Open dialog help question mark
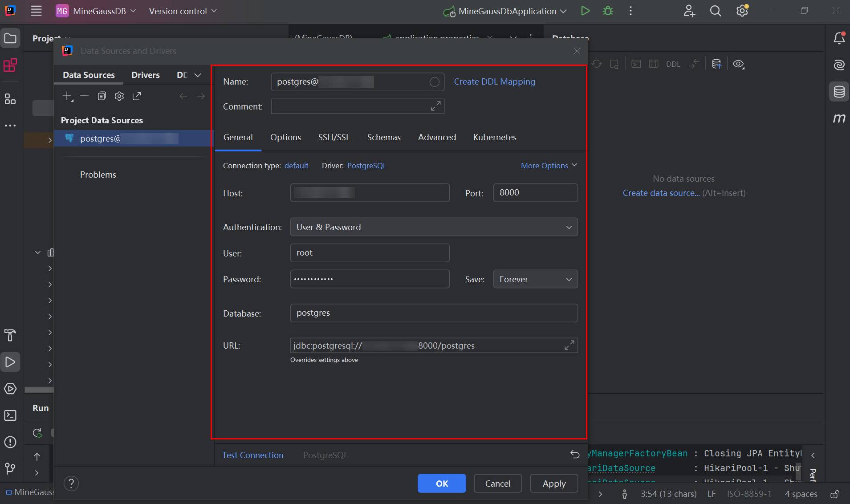Screen dimensions: 850x504 (x=71, y=484)
